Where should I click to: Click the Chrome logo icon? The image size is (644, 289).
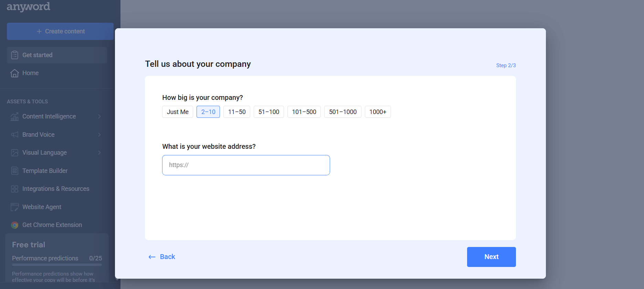[x=14, y=225]
